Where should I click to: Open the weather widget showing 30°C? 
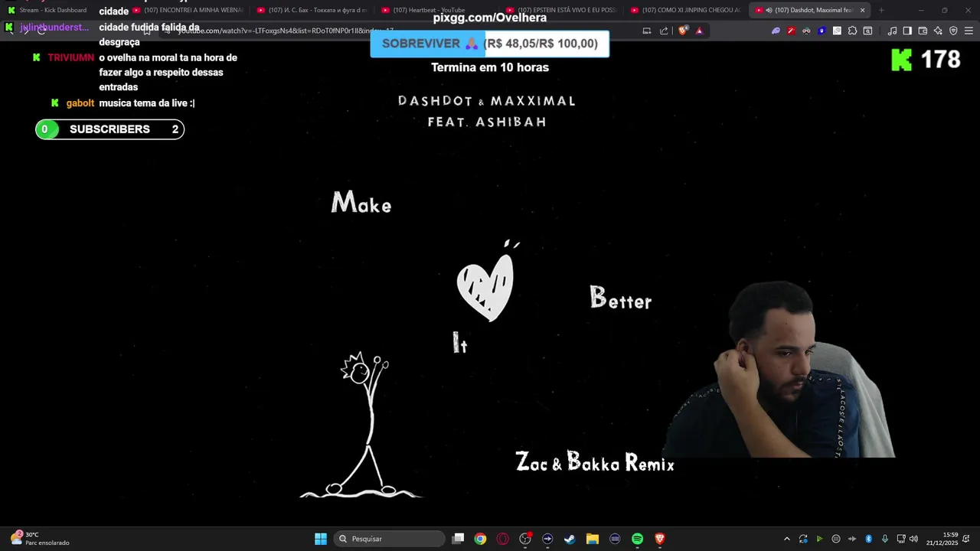(40, 539)
